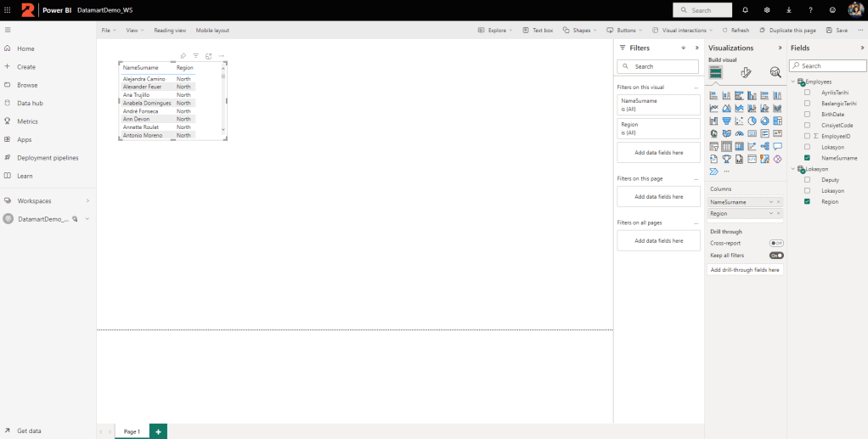Click the Add new page plus button
The height and width of the screenshot is (439, 868).
coord(158,431)
